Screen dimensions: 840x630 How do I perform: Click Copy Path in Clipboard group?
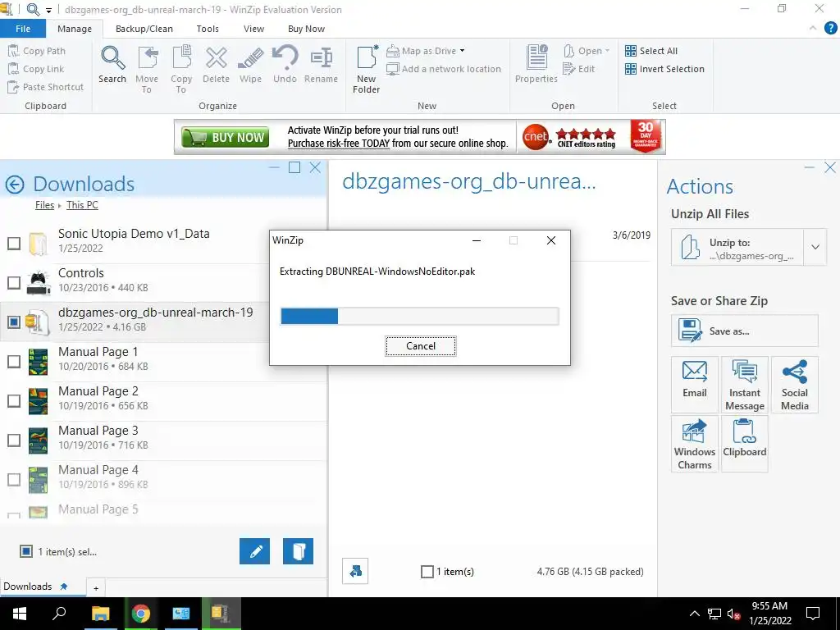coord(37,51)
